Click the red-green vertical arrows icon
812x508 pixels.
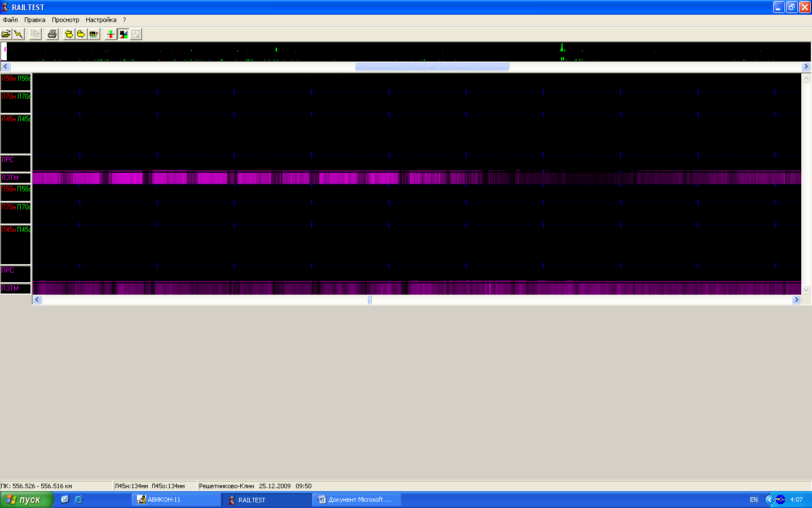tap(111, 34)
